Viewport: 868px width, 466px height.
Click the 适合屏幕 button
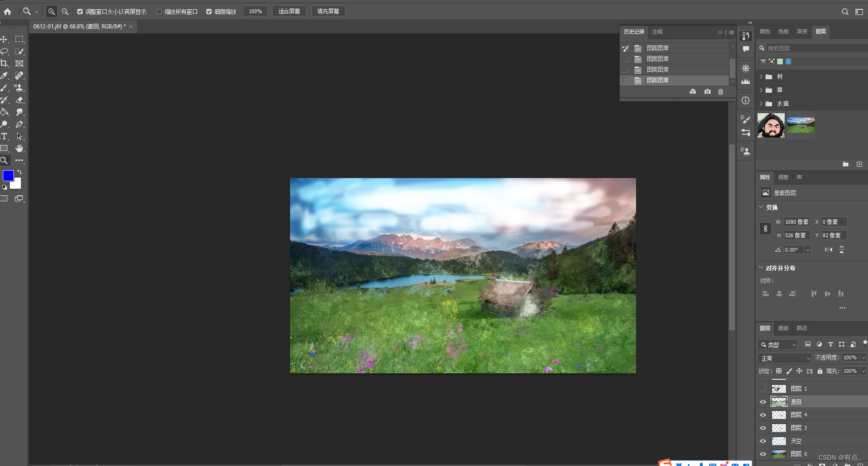(289, 11)
